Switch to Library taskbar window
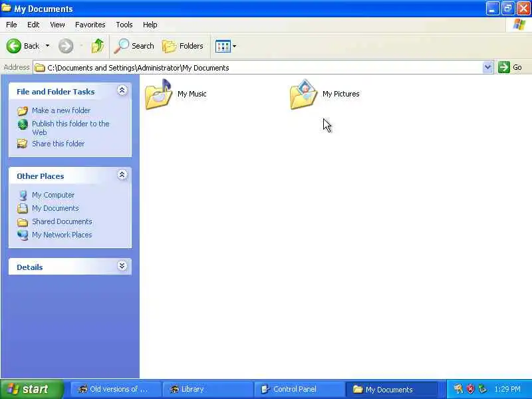This screenshot has width=532, height=399. click(x=207, y=389)
